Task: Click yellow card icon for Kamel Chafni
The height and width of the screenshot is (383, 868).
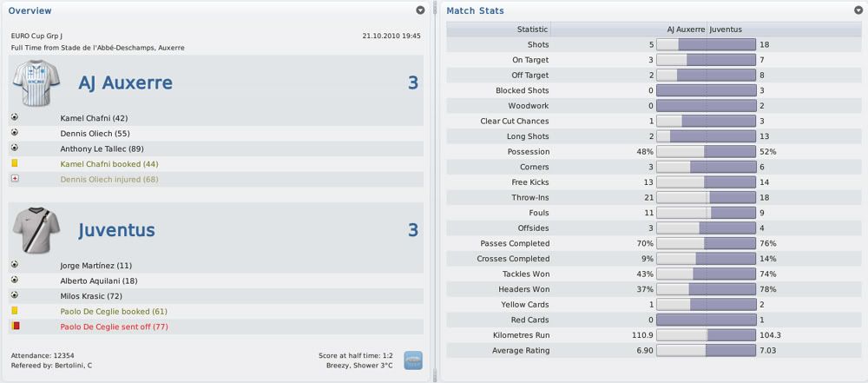Action: click(15, 163)
